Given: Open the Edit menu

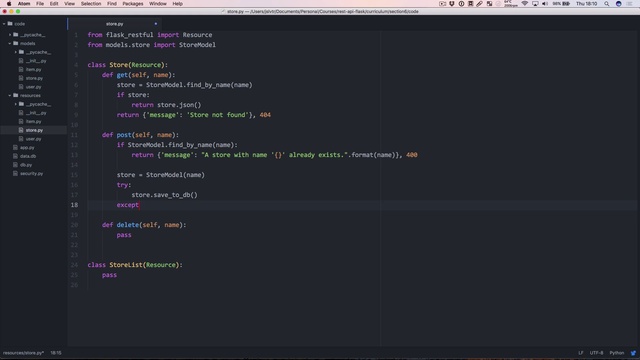Looking at the screenshot, I should pos(54,4).
